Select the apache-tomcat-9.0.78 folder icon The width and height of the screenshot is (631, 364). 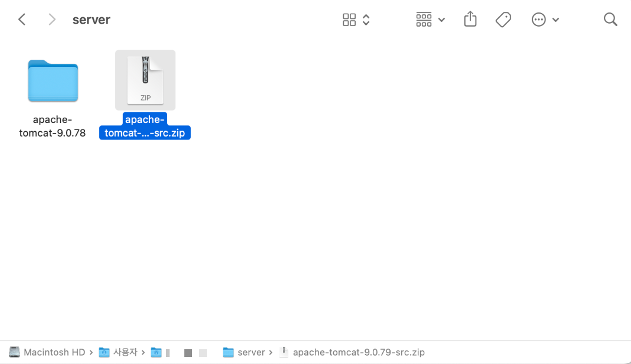53,80
